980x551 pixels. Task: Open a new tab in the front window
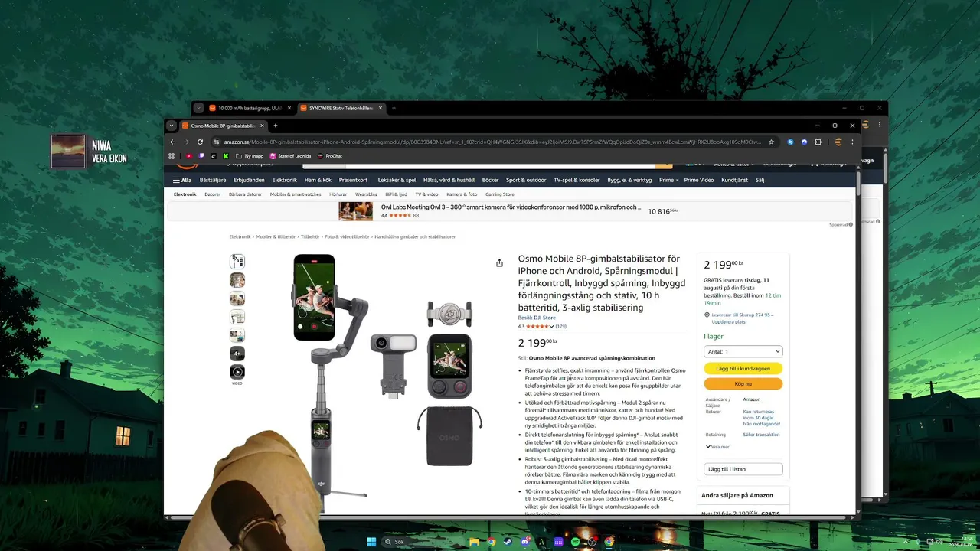pyautogui.click(x=275, y=126)
